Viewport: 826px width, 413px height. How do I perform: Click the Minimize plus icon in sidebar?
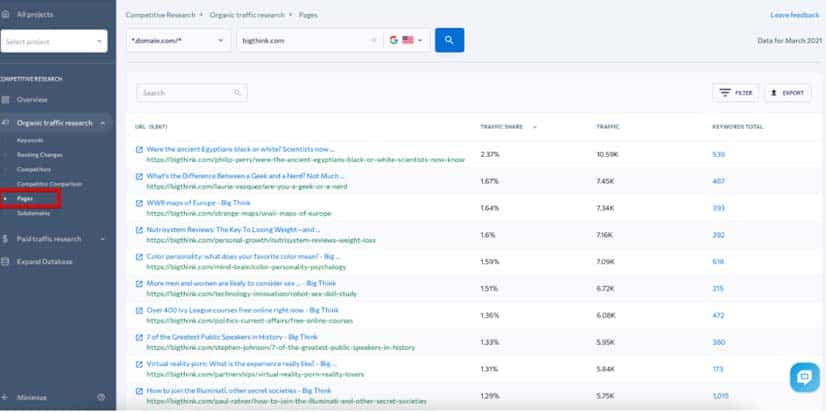point(5,397)
